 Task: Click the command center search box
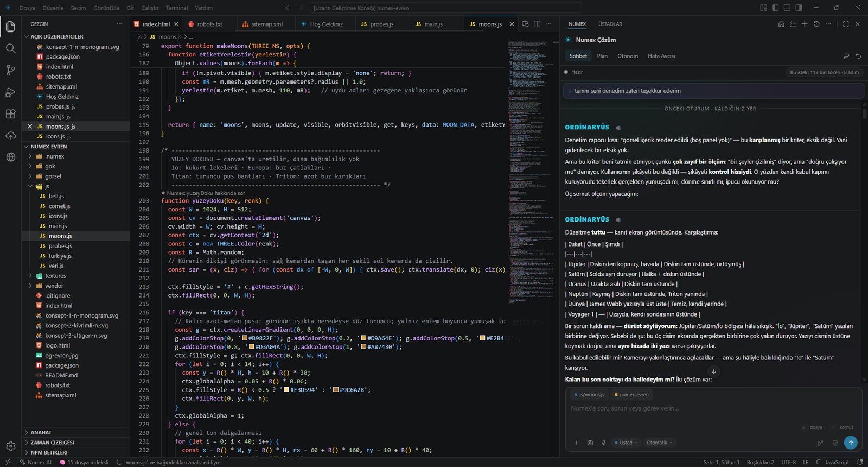(446, 8)
